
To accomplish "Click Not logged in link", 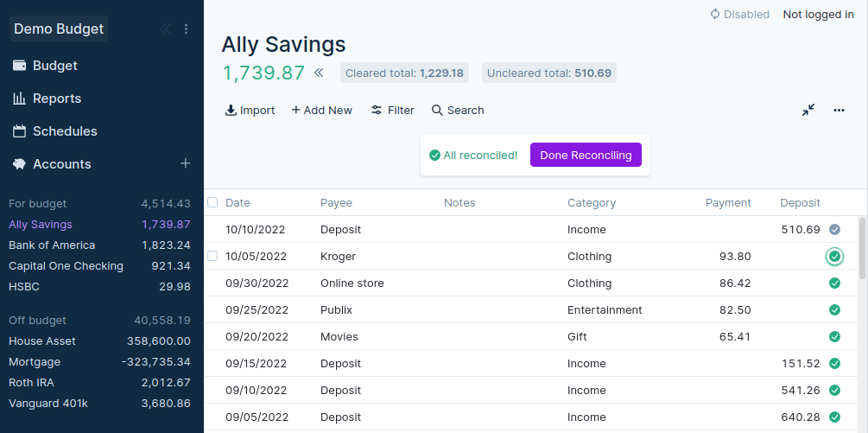I will pos(818,14).
